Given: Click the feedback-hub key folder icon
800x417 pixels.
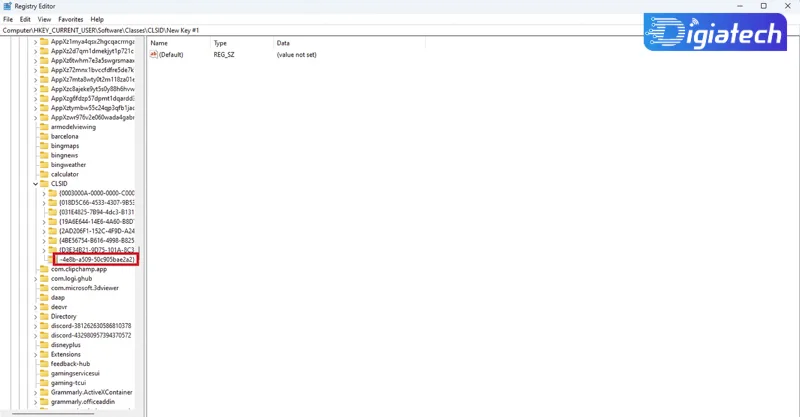Looking at the screenshot, I should [x=44, y=364].
